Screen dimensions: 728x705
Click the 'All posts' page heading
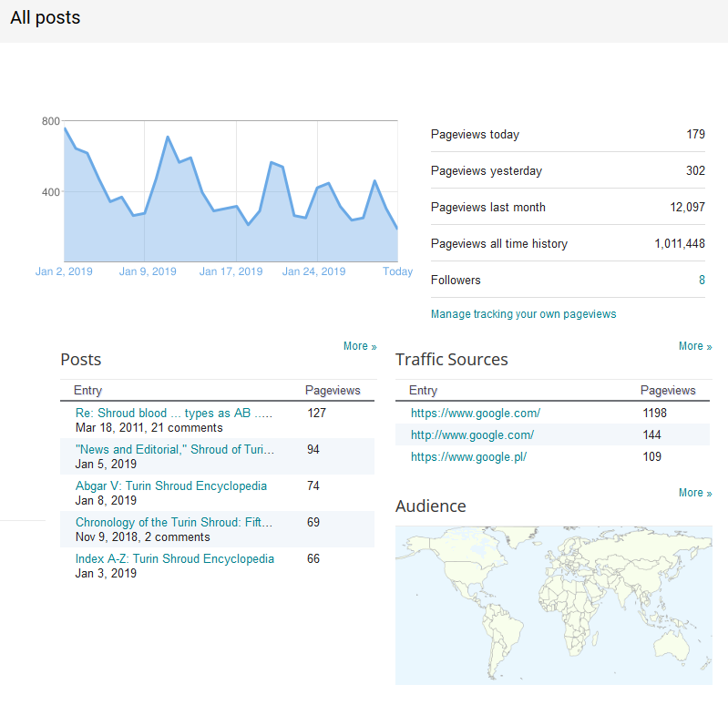(x=46, y=18)
